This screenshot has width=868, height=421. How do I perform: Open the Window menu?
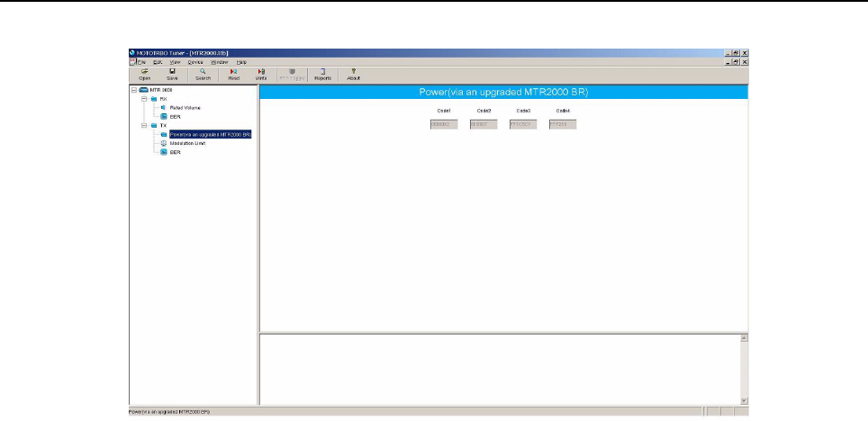[x=220, y=62]
